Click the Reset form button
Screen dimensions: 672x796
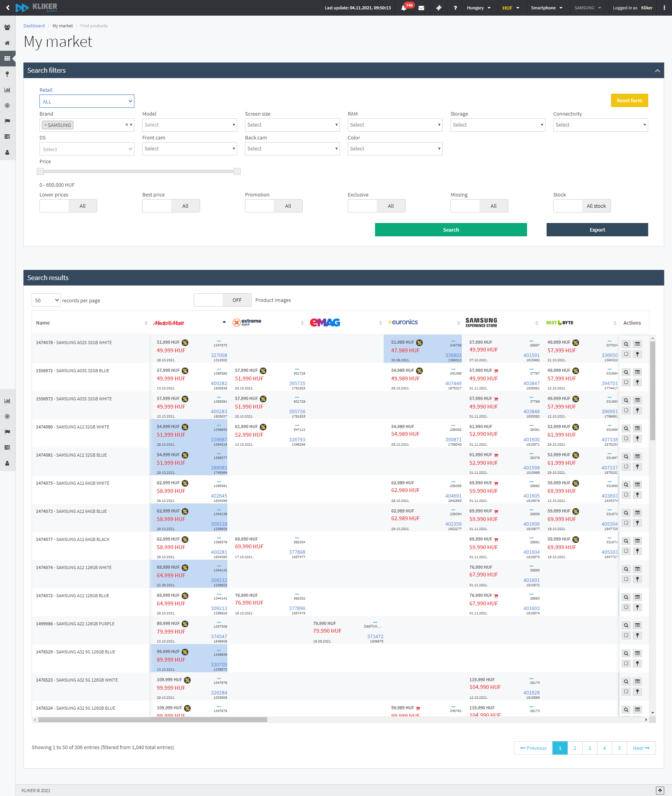tap(629, 100)
